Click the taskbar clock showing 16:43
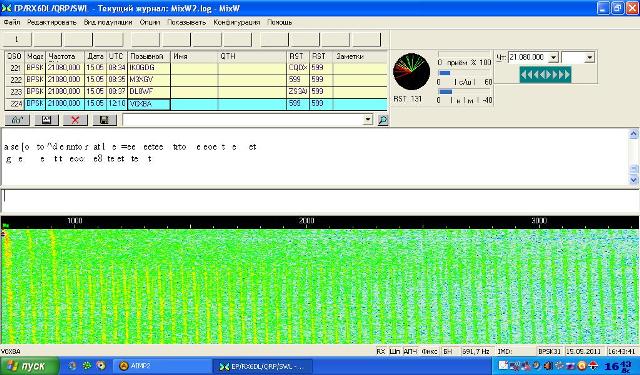Screen dimensions: 640x375 [x=617, y=366]
